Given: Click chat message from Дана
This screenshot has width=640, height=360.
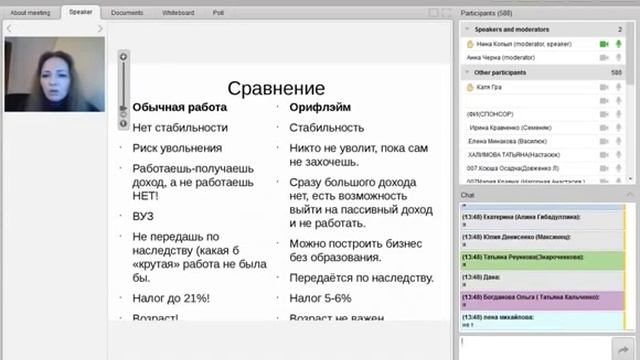Looking at the screenshot, I should tap(542, 280).
